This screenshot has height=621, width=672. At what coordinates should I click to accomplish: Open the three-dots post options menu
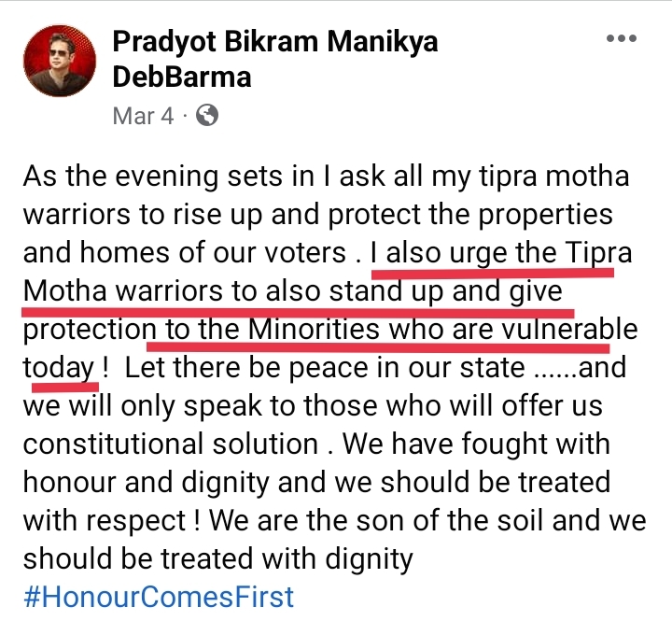coord(621,38)
